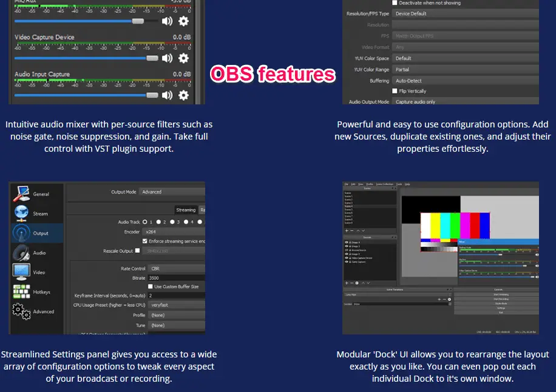Screen dimensions: 556x392
Task: Open the Video settings category
Action: pyautogui.click(x=37, y=272)
